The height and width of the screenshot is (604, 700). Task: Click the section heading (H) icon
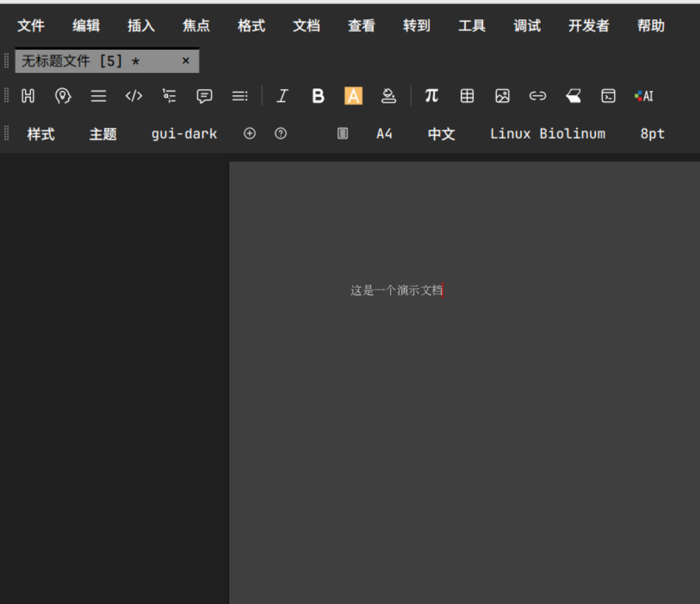click(x=28, y=96)
